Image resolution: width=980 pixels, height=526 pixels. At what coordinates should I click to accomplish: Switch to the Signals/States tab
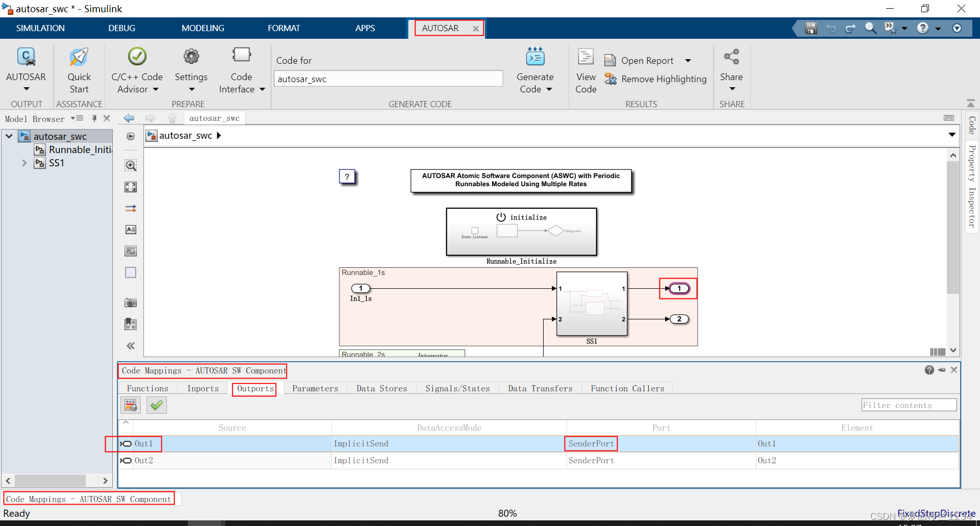coord(457,388)
